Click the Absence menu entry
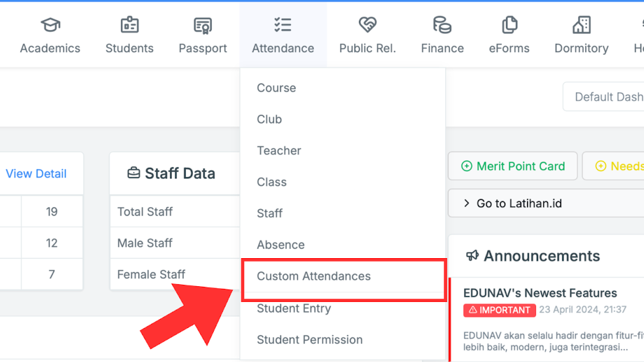This screenshot has height=362, width=644. click(x=280, y=245)
